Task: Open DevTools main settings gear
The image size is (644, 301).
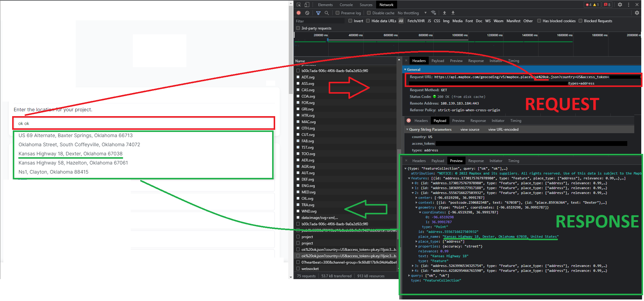Action: [620, 5]
